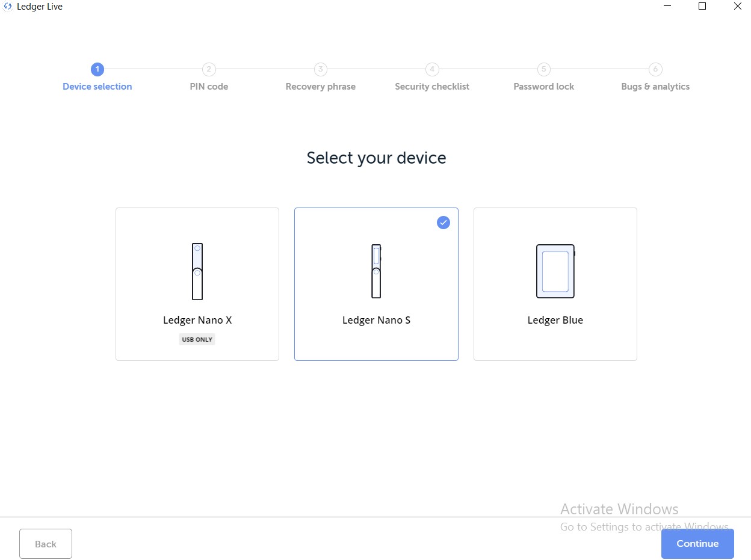Viewport: 751px width, 560px height.
Task: Click the Ledger Blue label
Action: pos(555,320)
